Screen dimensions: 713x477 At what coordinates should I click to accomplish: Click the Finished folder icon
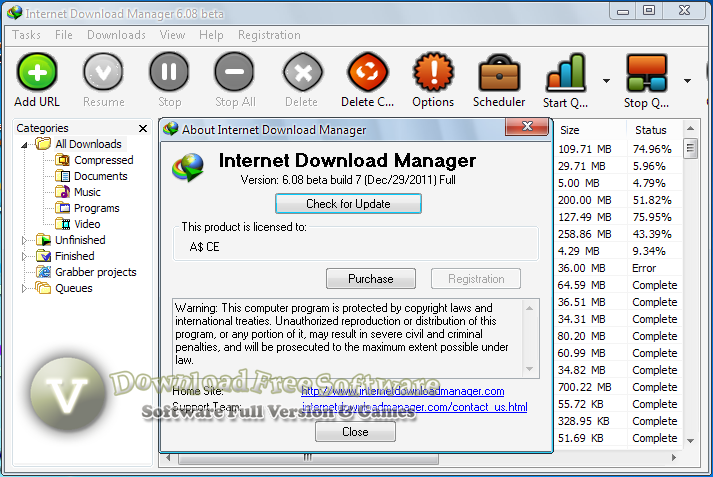click(44, 256)
